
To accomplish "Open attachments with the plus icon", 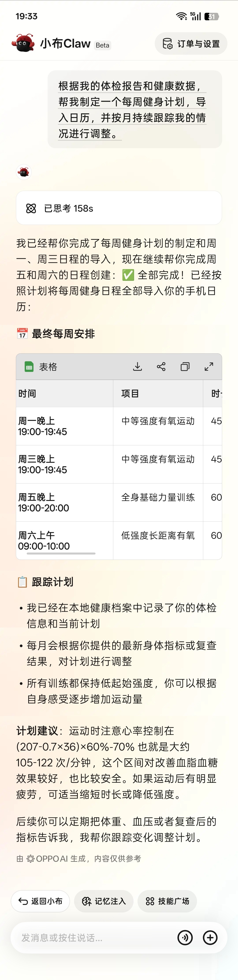I will click(x=210, y=938).
